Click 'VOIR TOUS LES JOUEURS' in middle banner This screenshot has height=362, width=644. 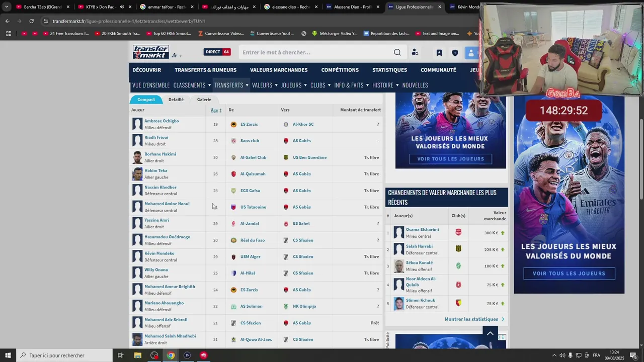[451, 159]
